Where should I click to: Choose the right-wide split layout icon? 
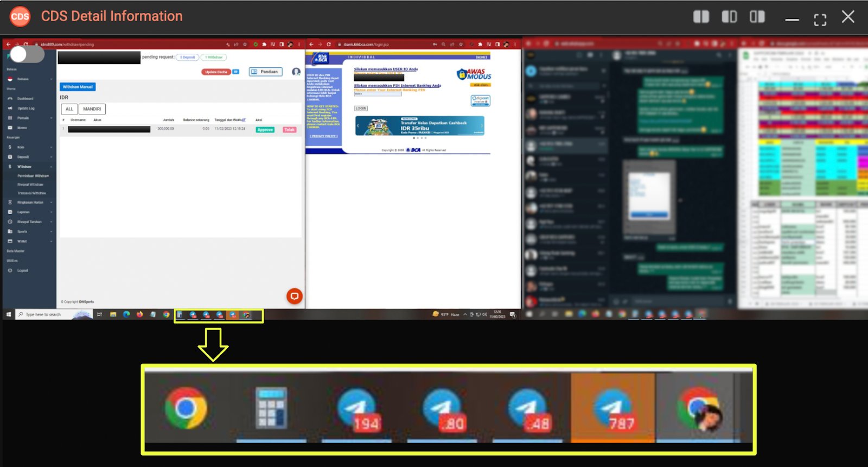click(x=757, y=17)
